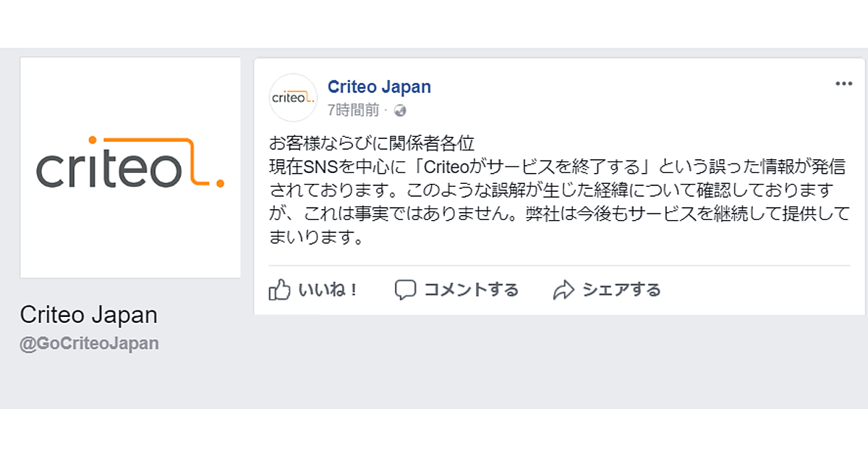Click the final post line まいります。
The width and height of the screenshot is (868, 456).
[315, 238]
